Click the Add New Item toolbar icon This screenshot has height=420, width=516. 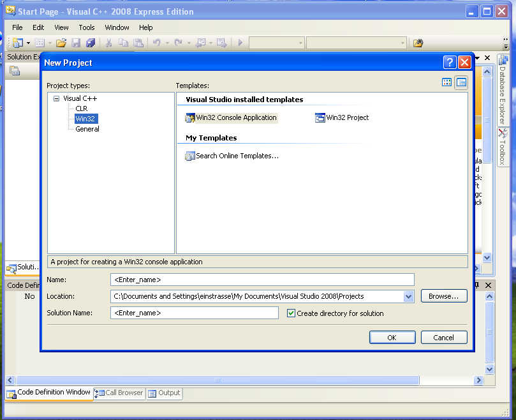pyautogui.click(x=40, y=43)
